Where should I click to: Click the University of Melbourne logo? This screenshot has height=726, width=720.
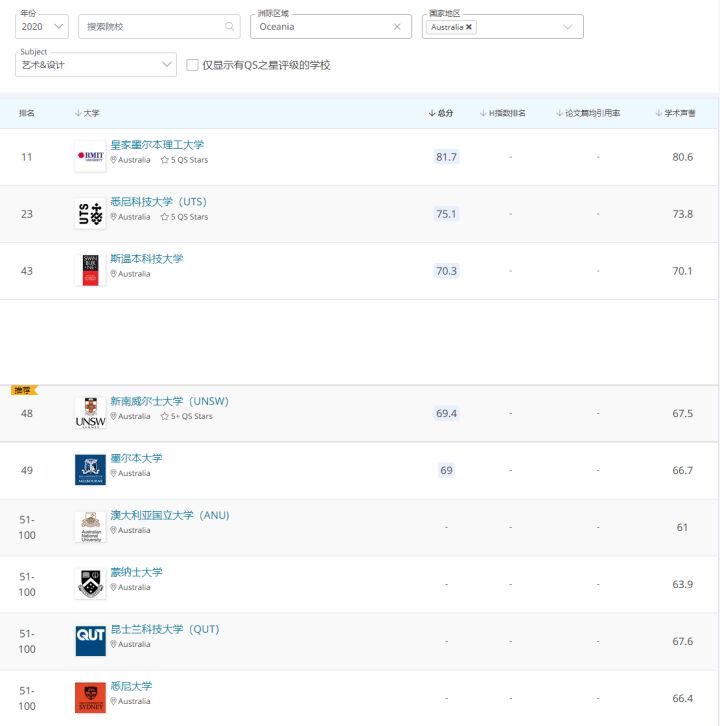(x=90, y=470)
